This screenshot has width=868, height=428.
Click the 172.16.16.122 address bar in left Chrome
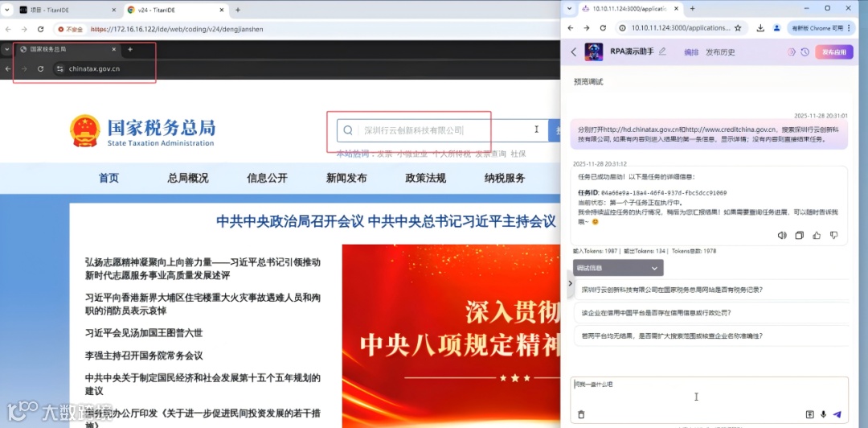coord(177,30)
